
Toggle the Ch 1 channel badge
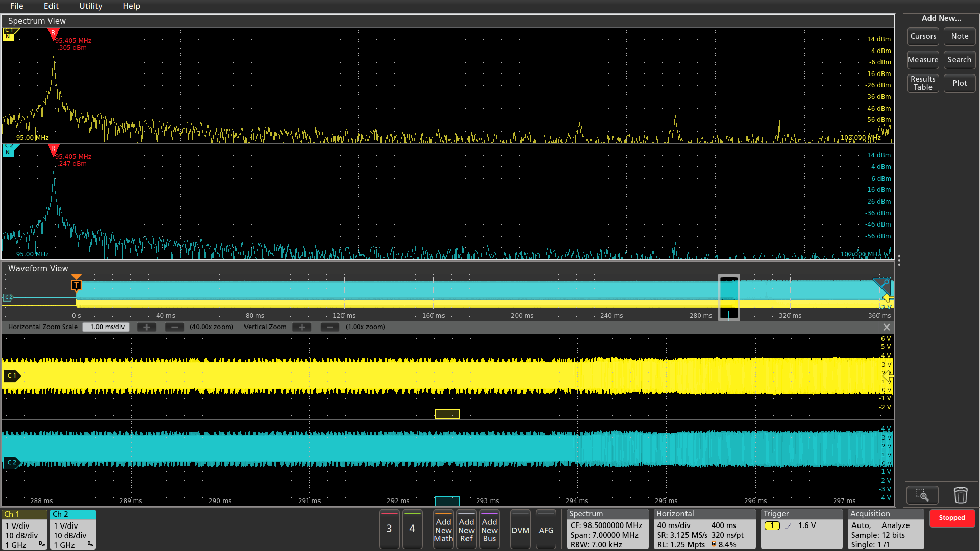click(24, 529)
